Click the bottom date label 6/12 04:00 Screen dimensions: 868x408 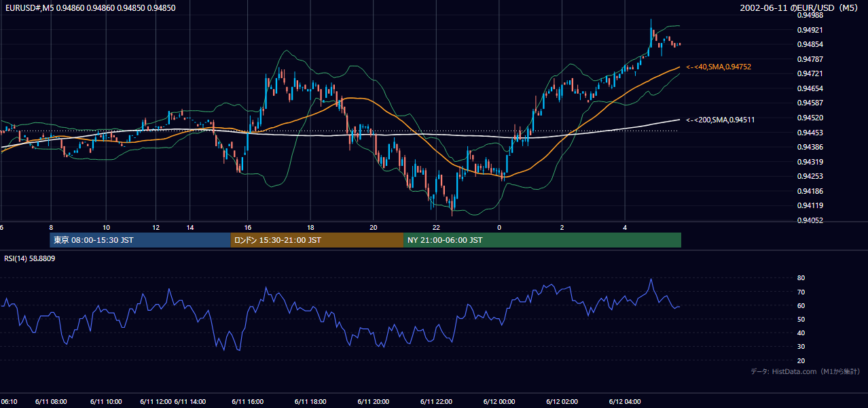pos(625,402)
